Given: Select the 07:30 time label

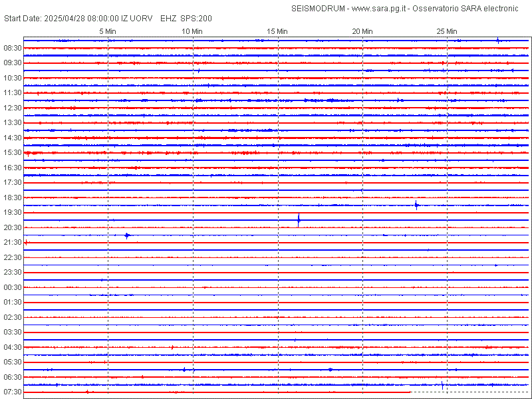Looking at the screenshot, I should point(13,392).
